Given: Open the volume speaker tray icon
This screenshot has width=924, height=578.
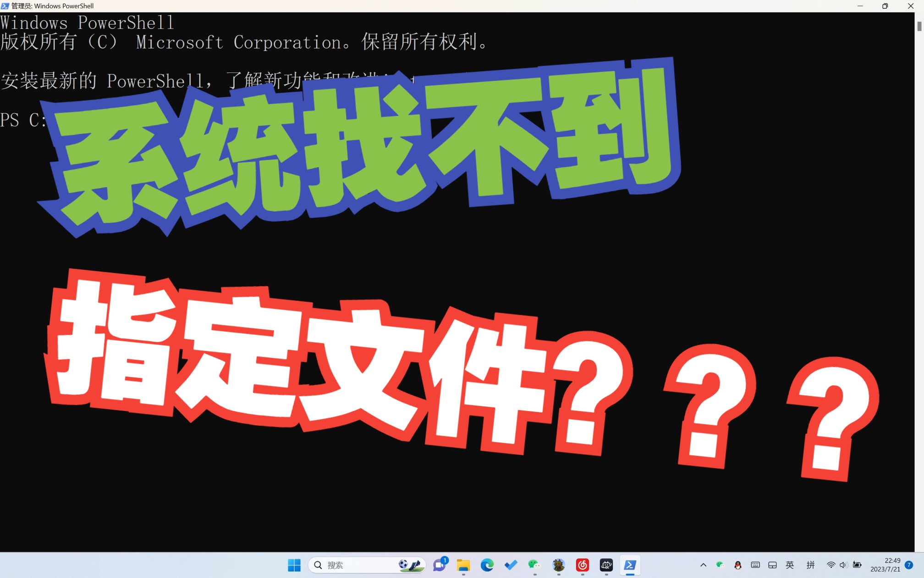Looking at the screenshot, I should [x=843, y=565].
